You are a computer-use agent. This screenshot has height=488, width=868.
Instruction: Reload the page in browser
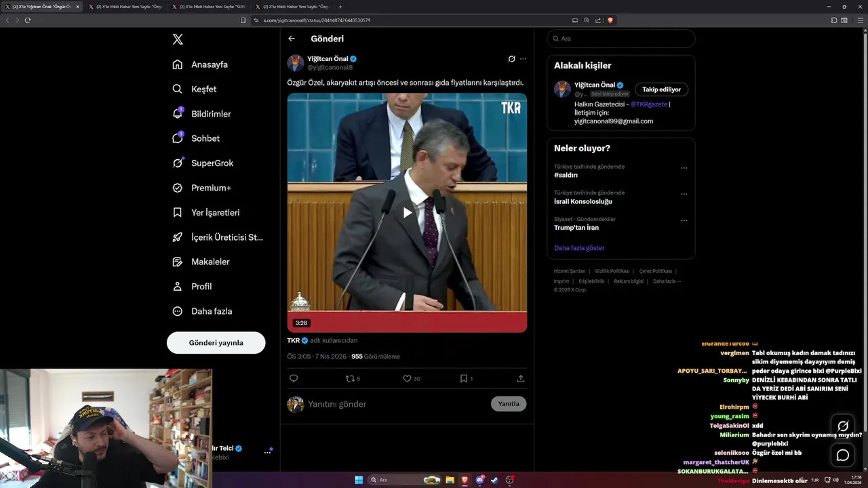pyautogui.click(x=28, y=20)
